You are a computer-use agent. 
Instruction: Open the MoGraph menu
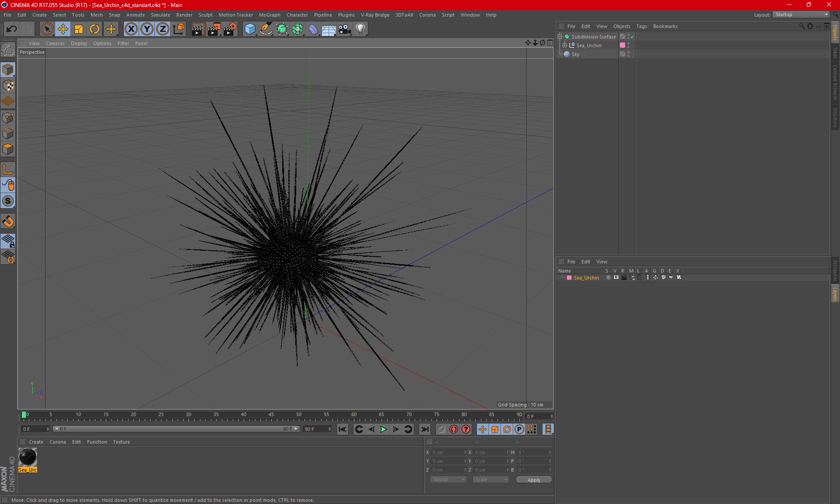point(269,15)
